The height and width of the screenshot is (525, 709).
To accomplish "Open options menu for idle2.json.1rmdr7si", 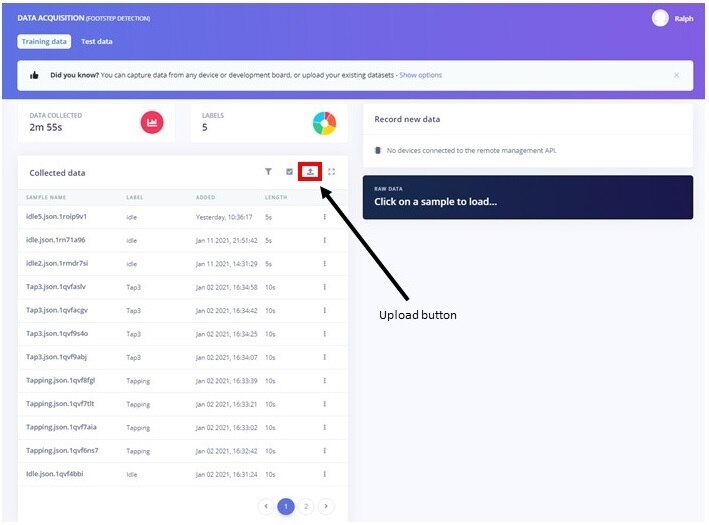I will 325,264.
